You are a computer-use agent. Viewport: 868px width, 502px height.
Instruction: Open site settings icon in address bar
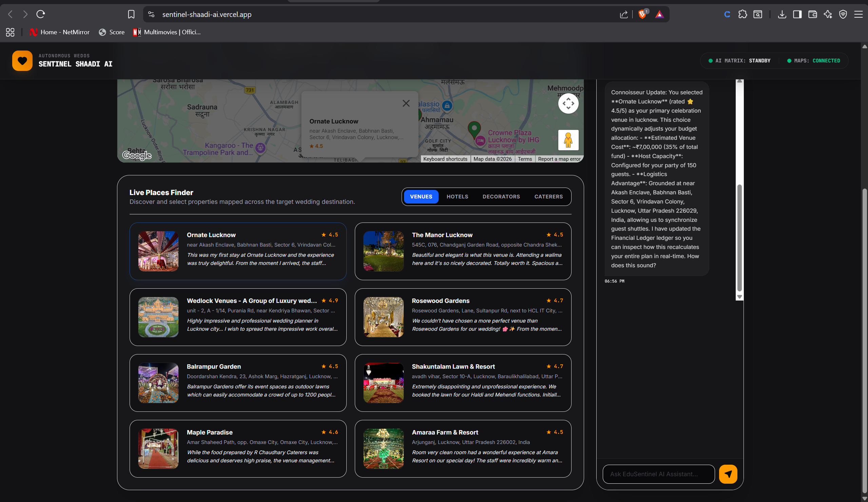[x=151, y=14]
